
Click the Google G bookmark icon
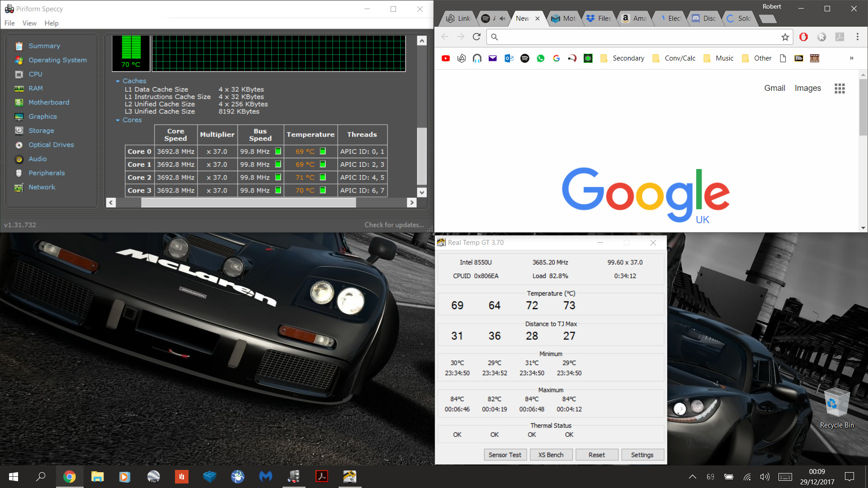coord(557,58)
